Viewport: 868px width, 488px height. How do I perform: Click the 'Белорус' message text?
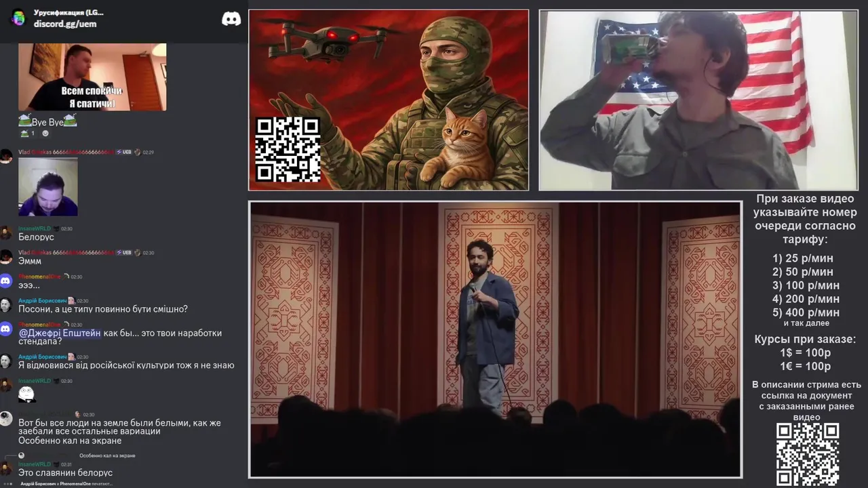coord(36,237)
